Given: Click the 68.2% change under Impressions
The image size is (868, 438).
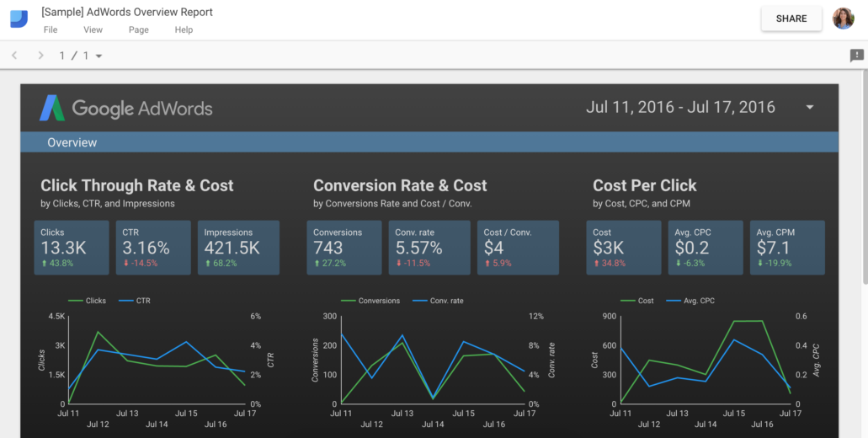Looking at the screenshot, I should pyautogui.click(x=221, y=264).
